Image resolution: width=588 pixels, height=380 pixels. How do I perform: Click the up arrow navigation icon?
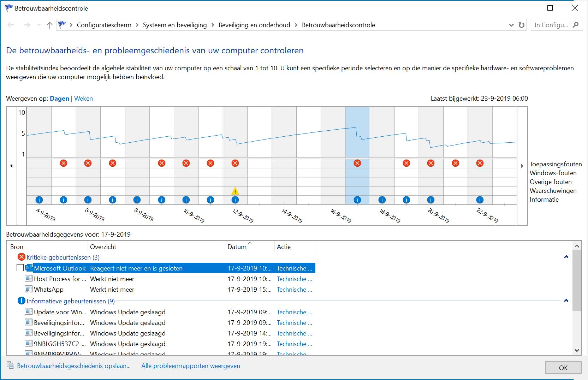coord(50,25)
